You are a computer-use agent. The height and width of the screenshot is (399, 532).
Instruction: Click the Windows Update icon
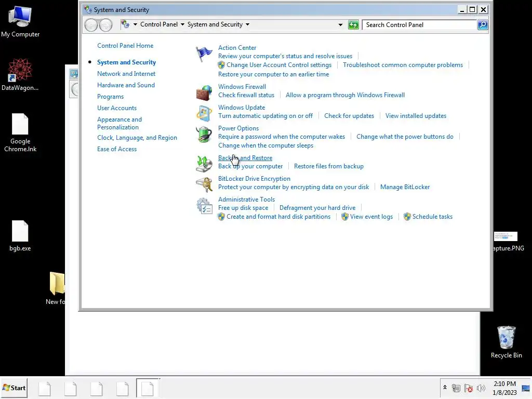click(x=204, y=114)
